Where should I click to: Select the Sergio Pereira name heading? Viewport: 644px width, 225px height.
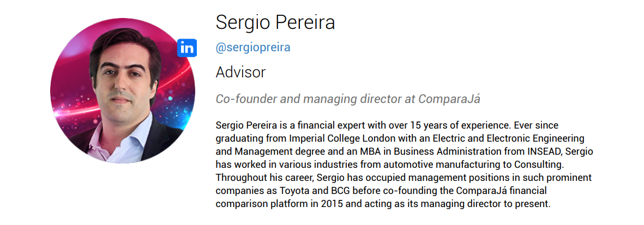click(x=275, y=22)
